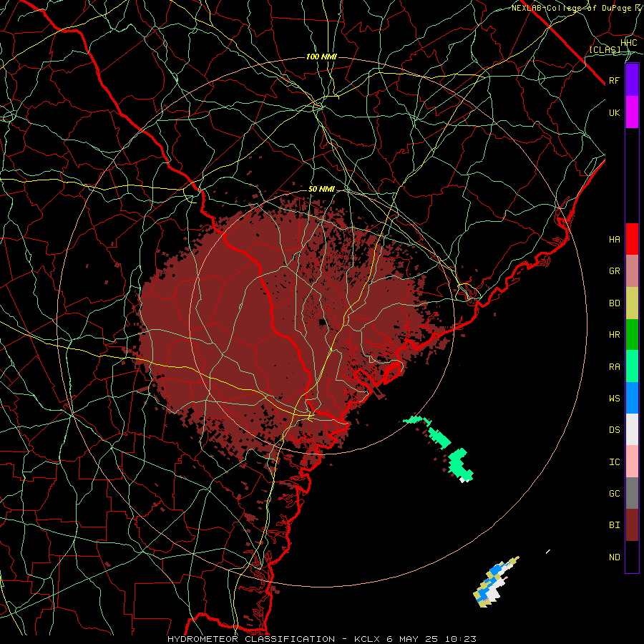The width and height of the screenshot is (644, 644).
Task: Click the HYDROMETEOR CLASSIFICATION KCLX title text
Action: [x=322, y=639]
